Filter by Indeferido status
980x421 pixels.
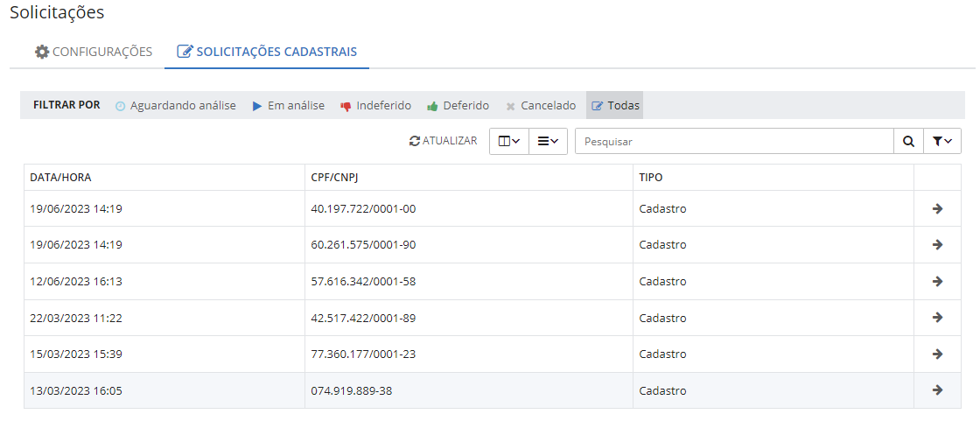pyautogui.click(x=375, y=106)
